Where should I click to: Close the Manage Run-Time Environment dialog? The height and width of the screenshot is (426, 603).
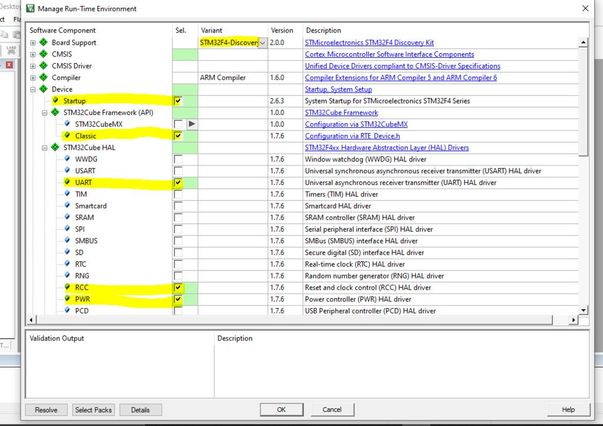pyautogui.click(x=585, y=8)
